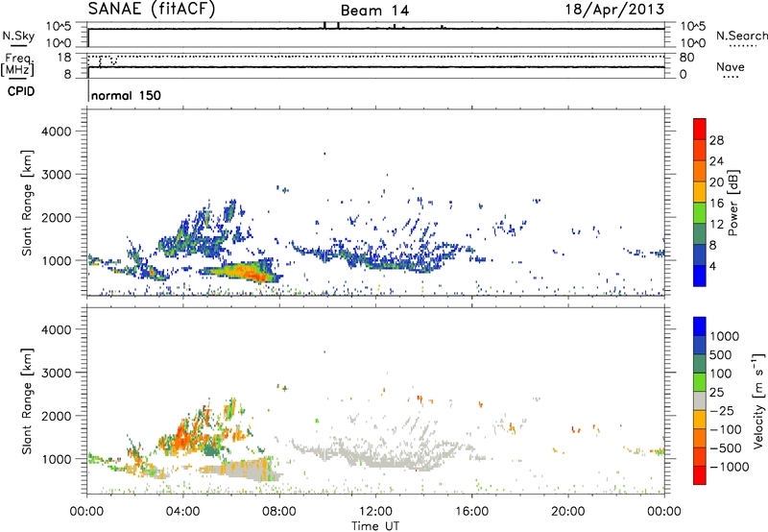Click 'Slant Range [km]' label of velocity panel
The height and width of the screenshot is (532, 768).
point(26,400)
